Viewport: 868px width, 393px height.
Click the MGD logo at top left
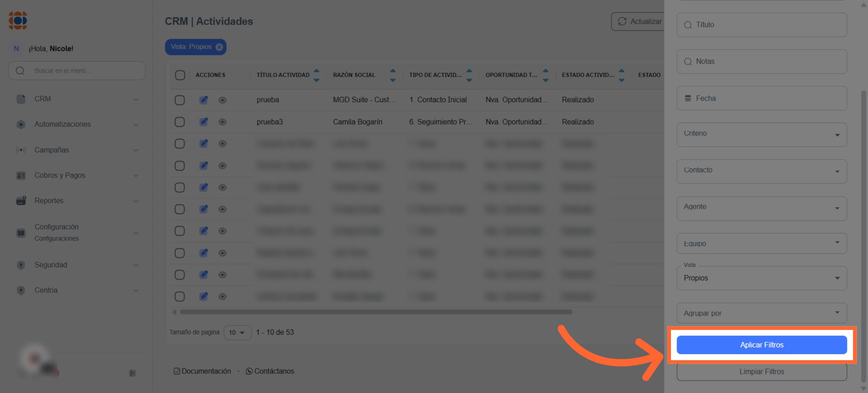point(18,21)
